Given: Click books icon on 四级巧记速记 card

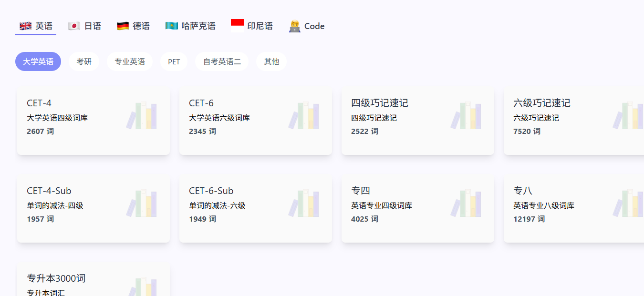Looking at the screenshot, I should pyautogui.click(x=466, y=116).
